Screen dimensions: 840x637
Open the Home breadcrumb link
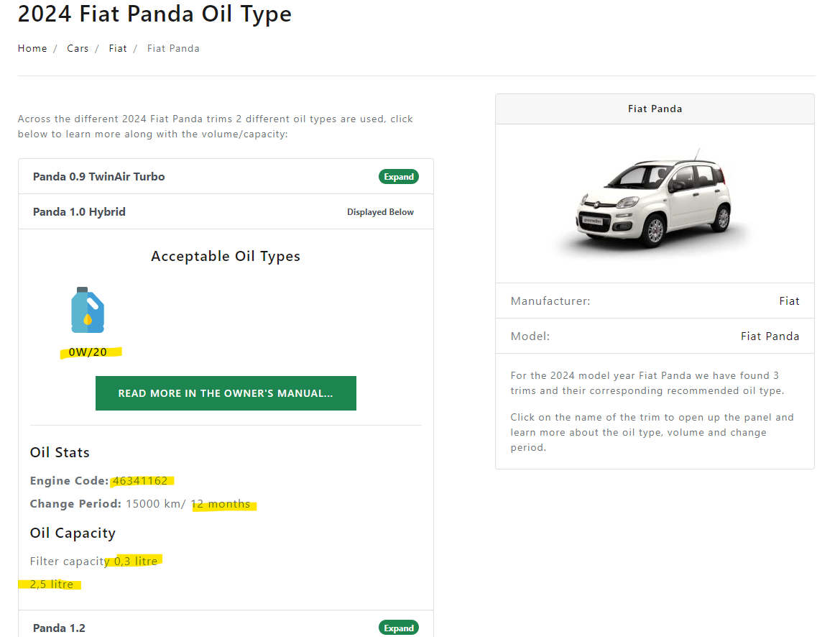(x=32, y=48)
